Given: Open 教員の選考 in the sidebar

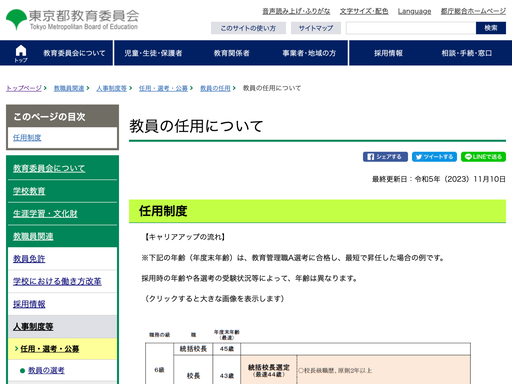Looking at the screenshot, I should point(46,370).
